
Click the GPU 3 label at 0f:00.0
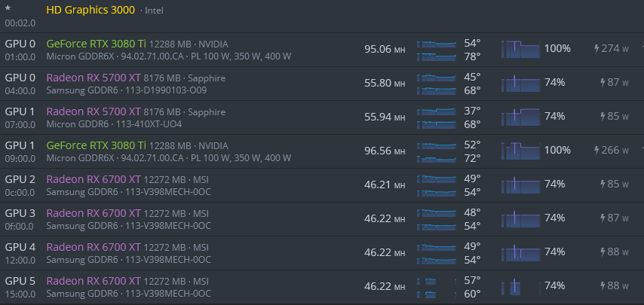(20, 213)
